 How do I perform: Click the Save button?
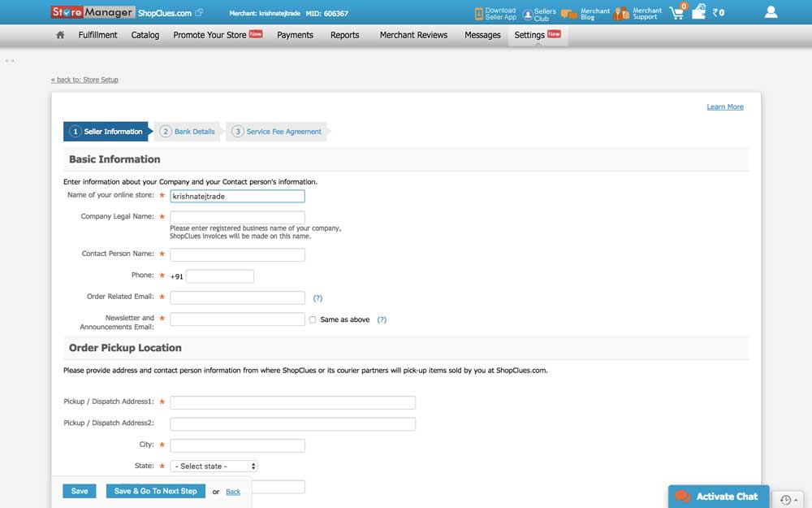click(x=79, y=491)
